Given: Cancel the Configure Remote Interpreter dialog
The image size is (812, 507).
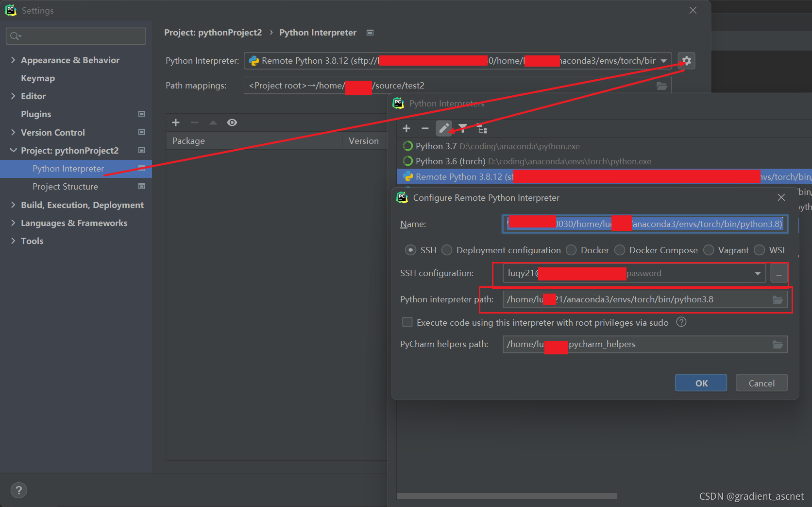Looking at the screenshot, I should click(x=761, y=383).
